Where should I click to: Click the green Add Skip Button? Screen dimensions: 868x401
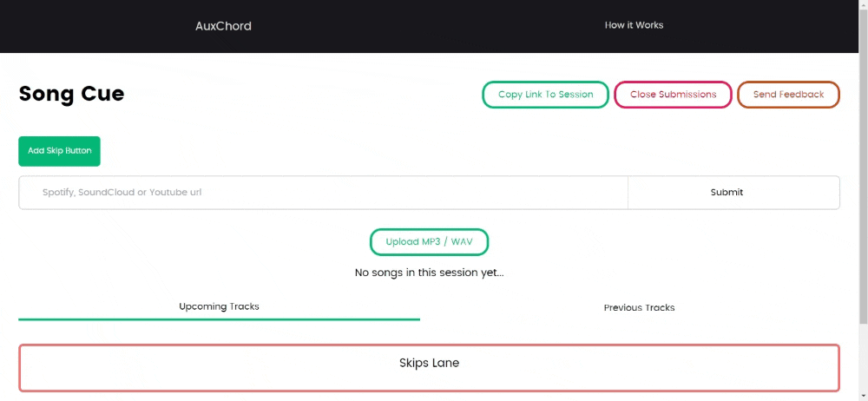(x=59, y=151)
